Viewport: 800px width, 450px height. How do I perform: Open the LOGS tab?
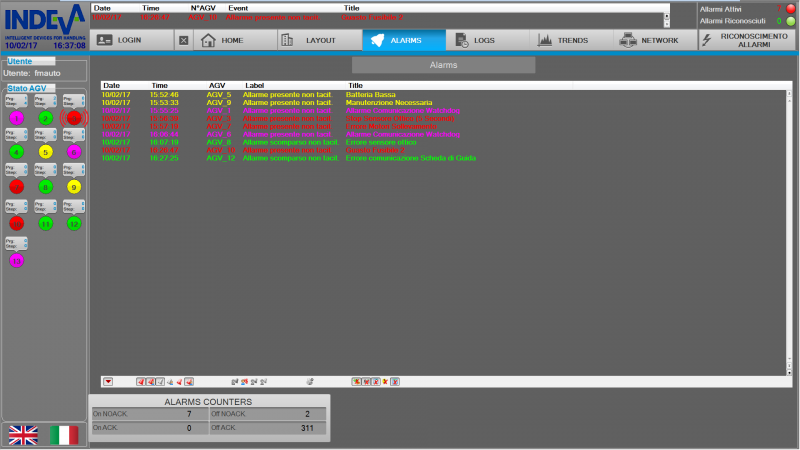pyautogui.click(x=487, y=40)
